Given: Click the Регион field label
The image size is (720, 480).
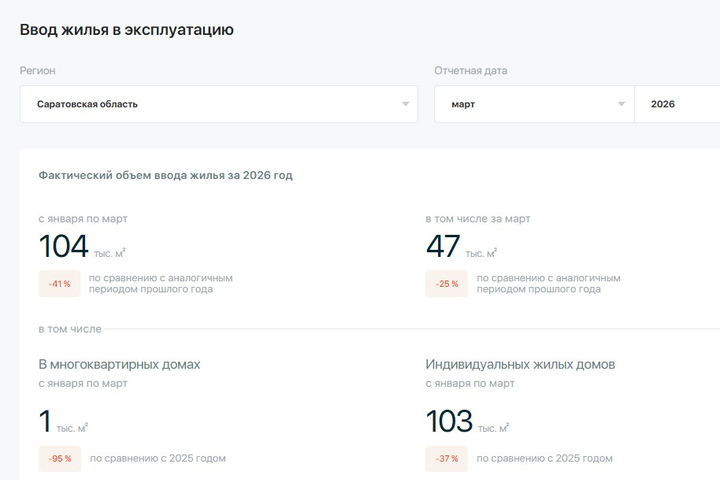Looking at the screenshot, I should tap(38, 71).
